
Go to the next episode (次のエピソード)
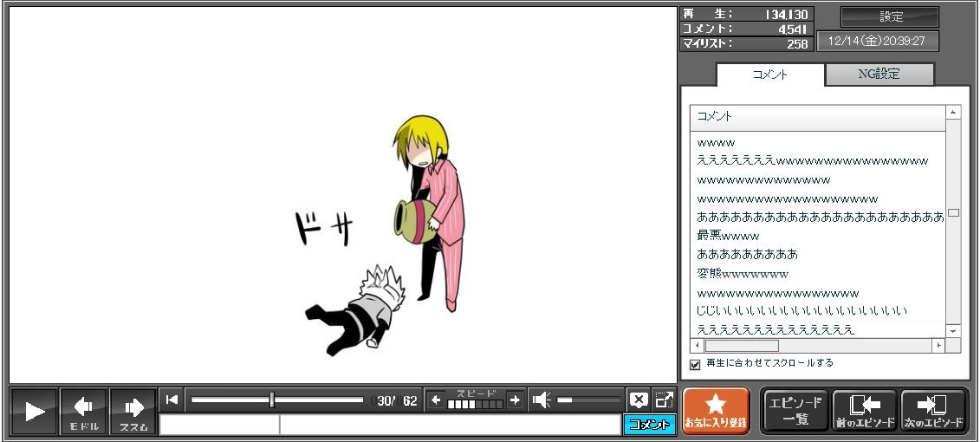pos(933,411)
